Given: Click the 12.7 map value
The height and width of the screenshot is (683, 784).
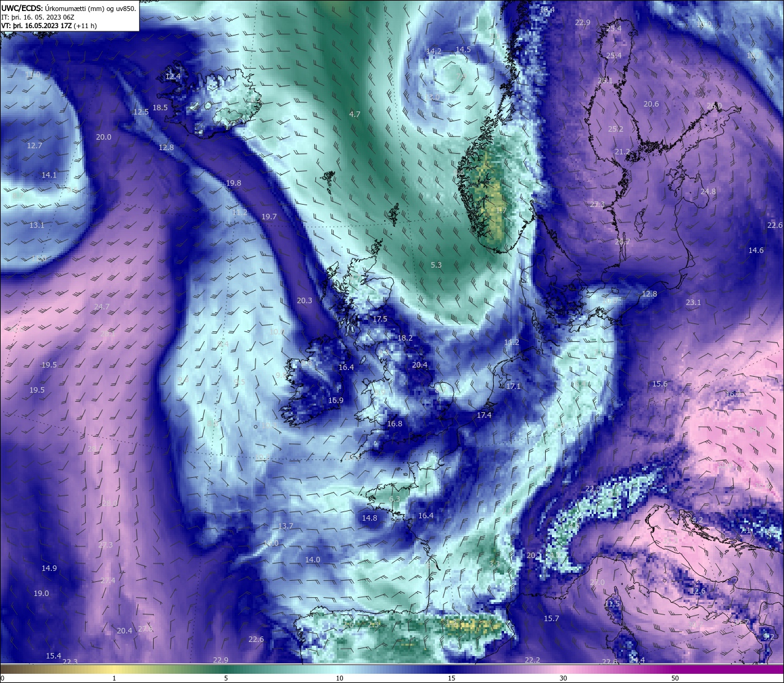Looking at the screenshot, I should (x=35, y=146).
